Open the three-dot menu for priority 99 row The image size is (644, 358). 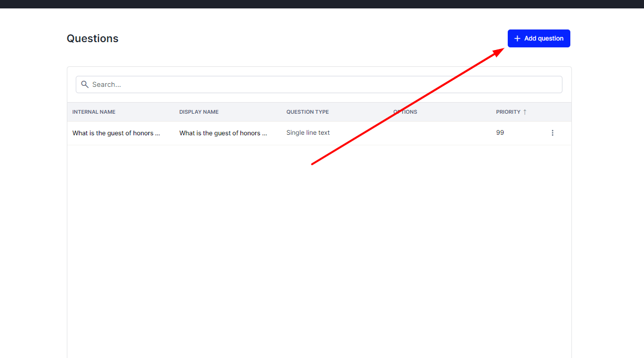pos(552,133)
